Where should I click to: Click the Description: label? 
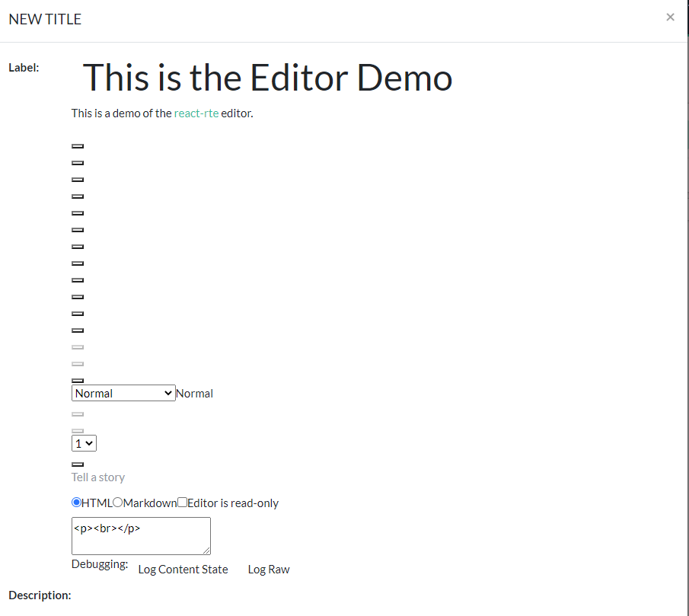pos(40,595)
